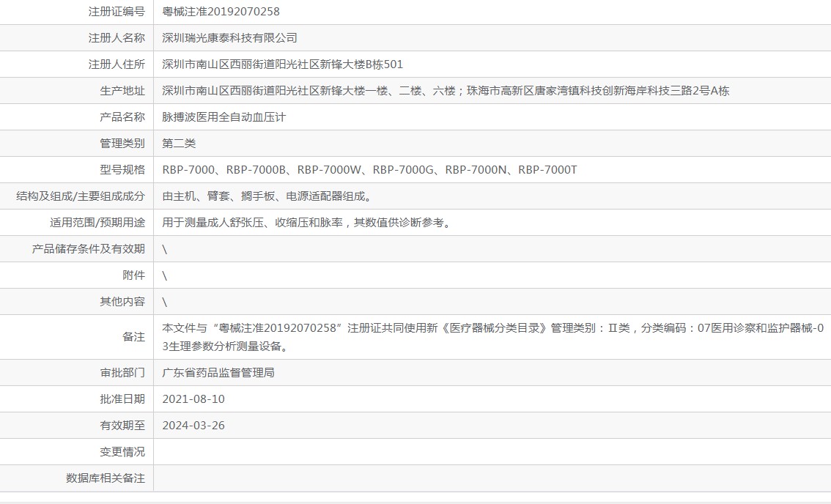Click the 数据库相关备注 label

click(106, 478)
